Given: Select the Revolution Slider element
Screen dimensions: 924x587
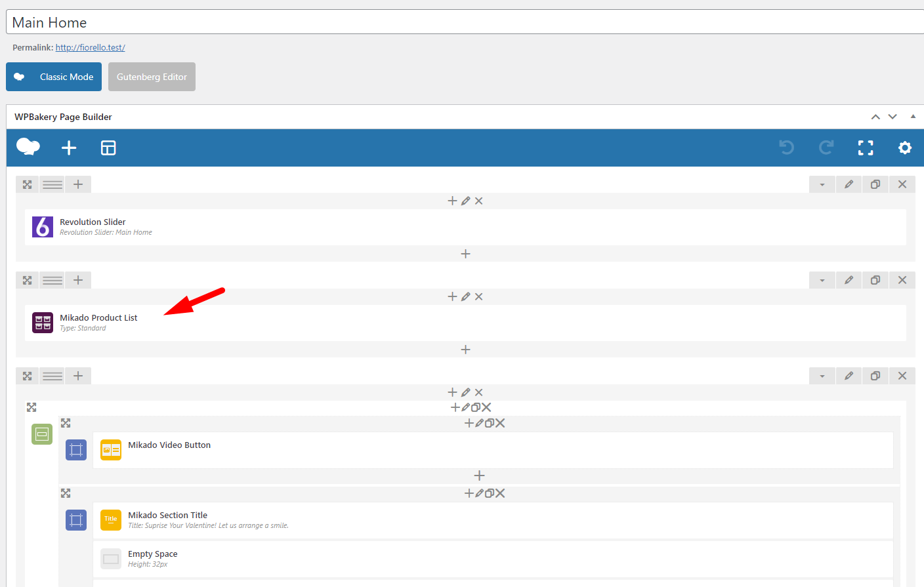Looking at the screenshot, I should point(465,227).
